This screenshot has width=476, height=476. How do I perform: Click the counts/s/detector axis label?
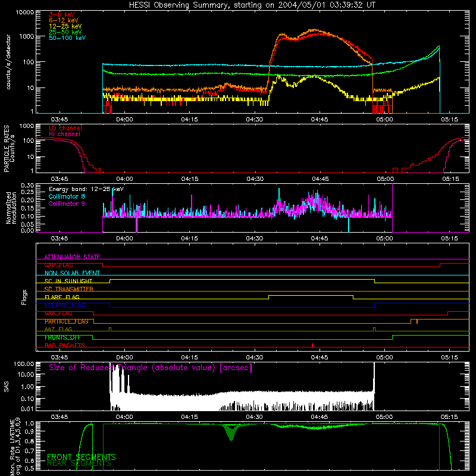(8, 62)
